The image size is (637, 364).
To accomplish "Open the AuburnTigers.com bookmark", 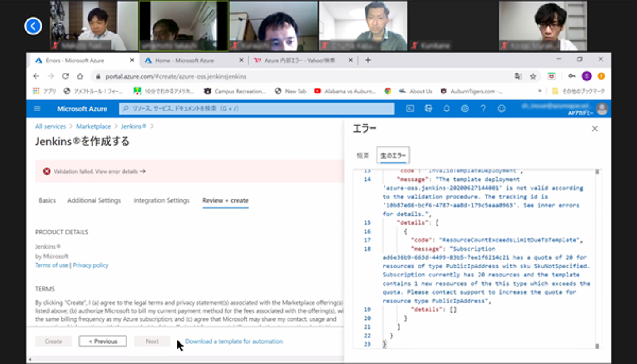I will point(472,91).
